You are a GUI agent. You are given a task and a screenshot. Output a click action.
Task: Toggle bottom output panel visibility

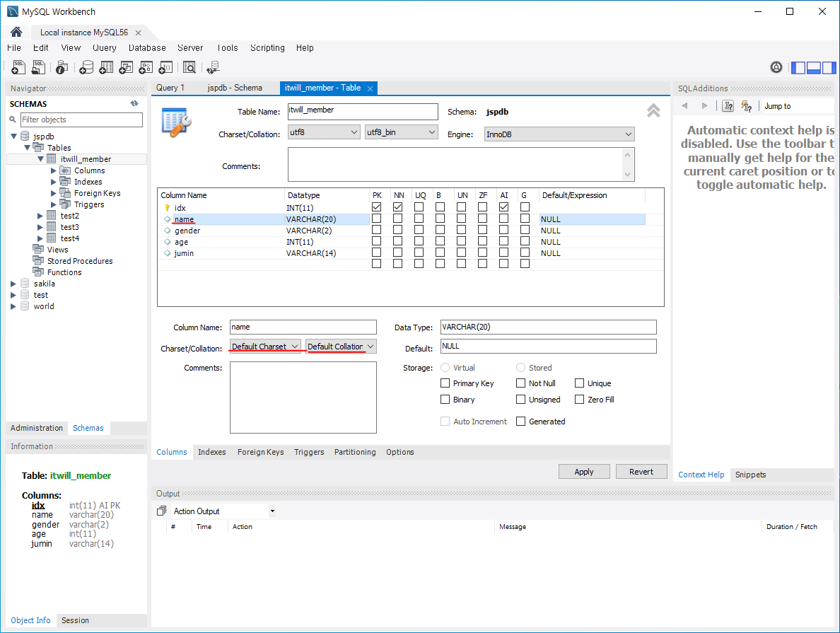(814, 67)
